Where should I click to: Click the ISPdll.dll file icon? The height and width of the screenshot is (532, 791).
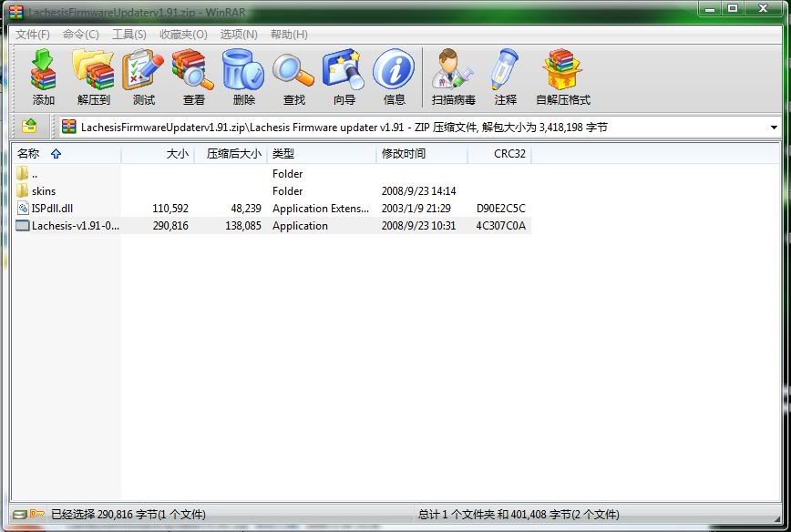[23, 208]
